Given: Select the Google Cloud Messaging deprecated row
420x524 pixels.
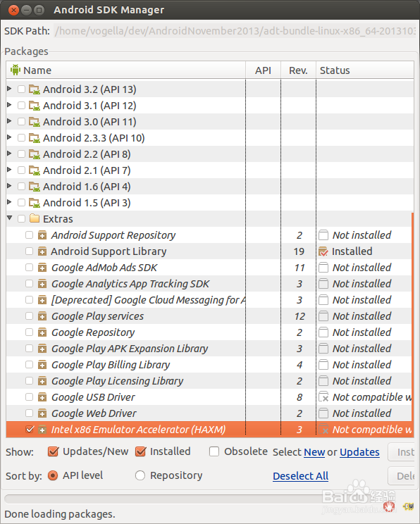Looking at the screenshot, I should (210, 300).
